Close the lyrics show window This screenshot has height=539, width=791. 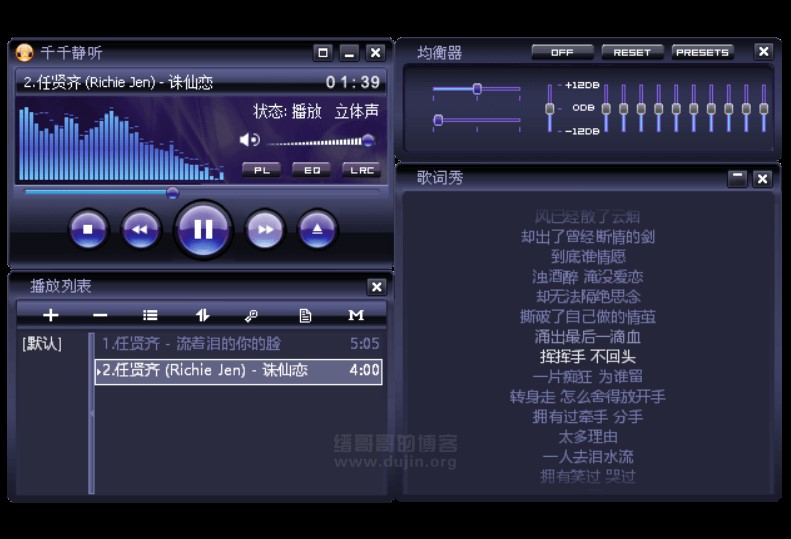click(763, 178)
